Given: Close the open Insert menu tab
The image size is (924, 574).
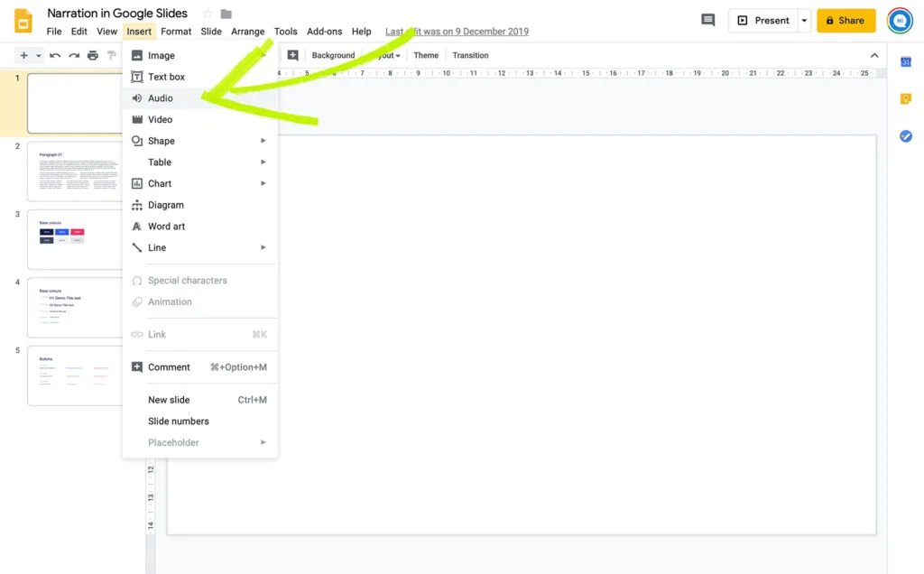Looking at the screenshot, I should tap(139, 32).
